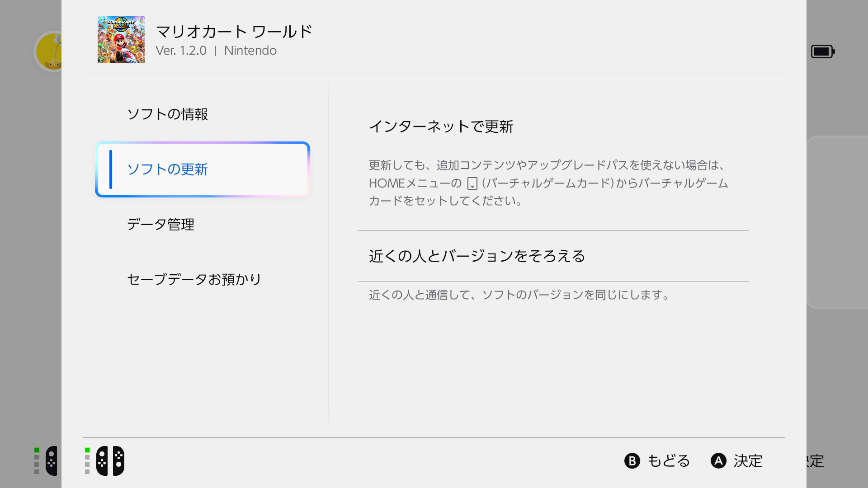Image resolution: width=868 pixels, height=488 pixels.
Task: Click the virtual game card icon in description
Action: point(472,183)
